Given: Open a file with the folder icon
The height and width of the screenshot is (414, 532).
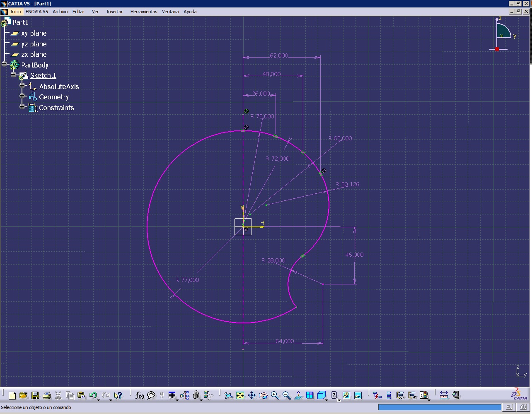Looking at the screenshot, I should click(x=23, y=395).
